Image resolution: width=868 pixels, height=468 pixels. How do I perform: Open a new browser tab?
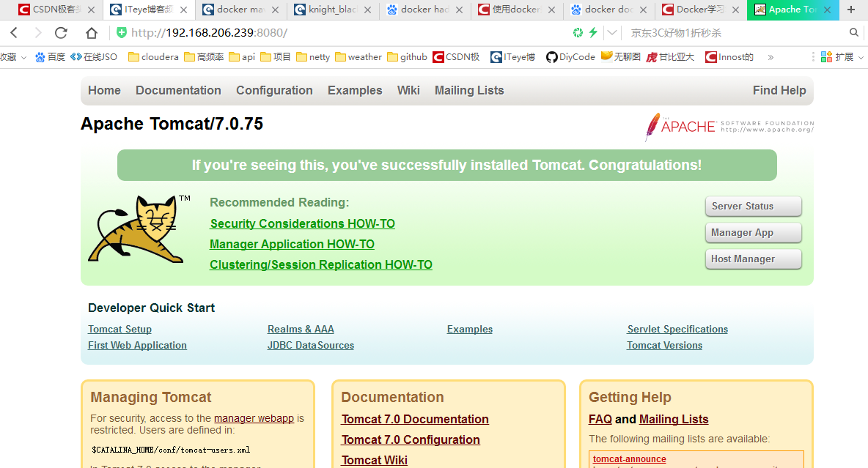coord(851,10)
